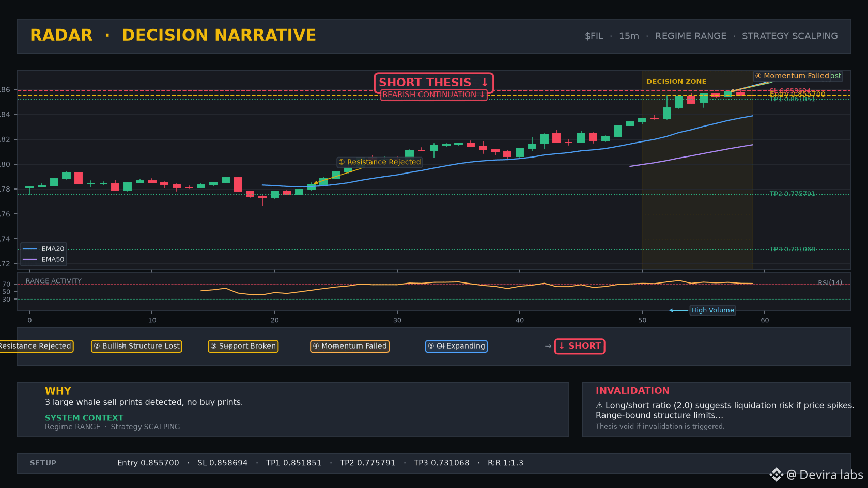Click the Momentum Failed chart annotation at top right
Screen dimensions: 868x488
(792, 76)
